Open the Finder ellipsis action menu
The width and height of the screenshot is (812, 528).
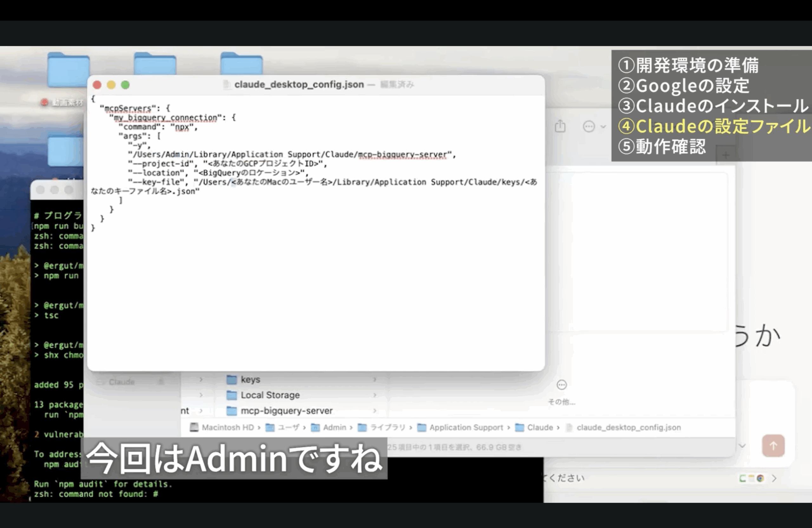tap(589, 127)
